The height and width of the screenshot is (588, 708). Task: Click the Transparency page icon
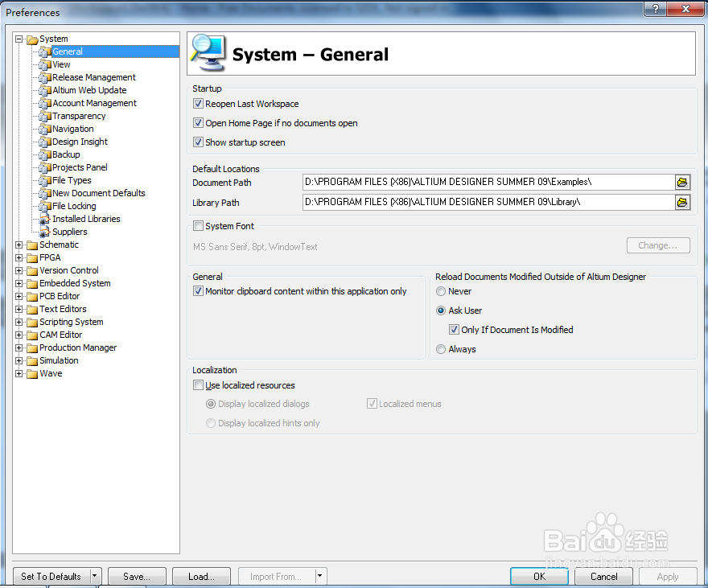[x=45, y=117]
